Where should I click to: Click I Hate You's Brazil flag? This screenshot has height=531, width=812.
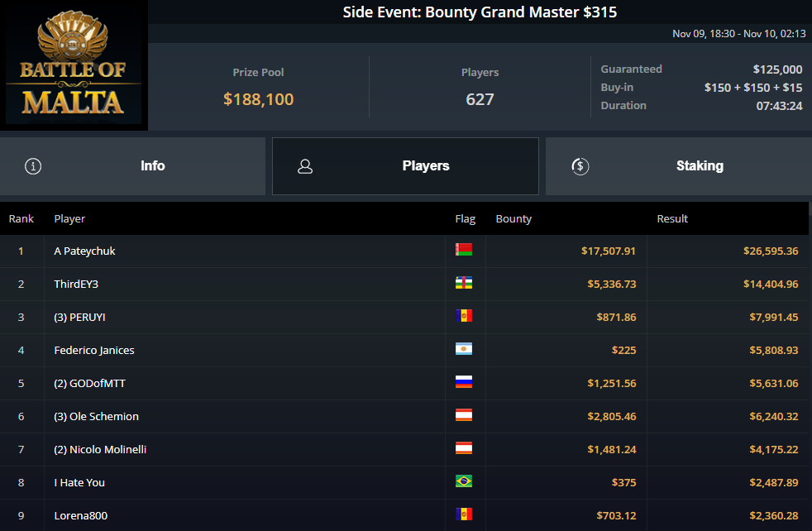[464, 481]
